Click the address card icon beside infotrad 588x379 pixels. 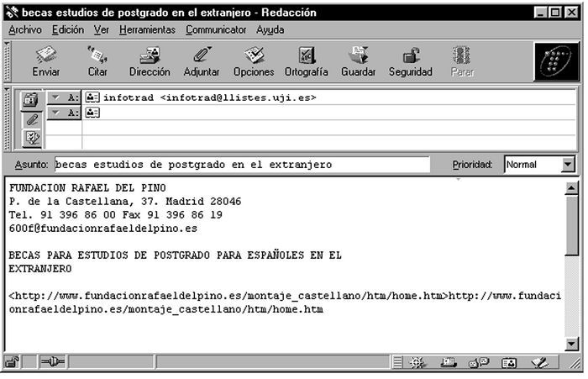pyautogui.click(x=92, y=97)
